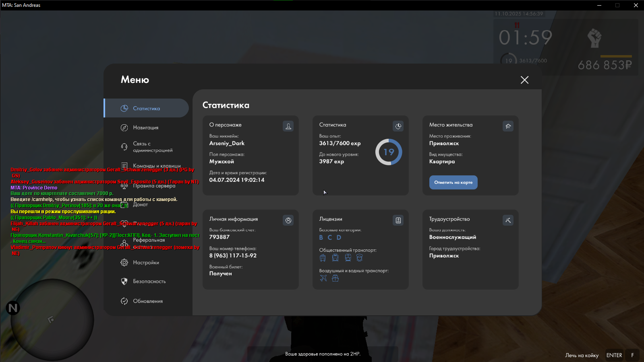
Task: Open the Статистика menu section
Action: (147, 108)
